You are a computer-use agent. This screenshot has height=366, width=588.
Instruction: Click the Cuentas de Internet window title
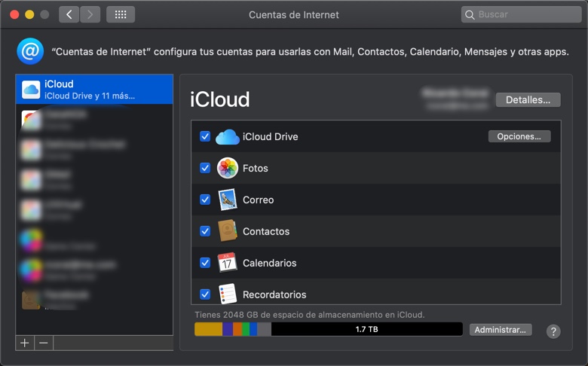click(x=294, y=14)
